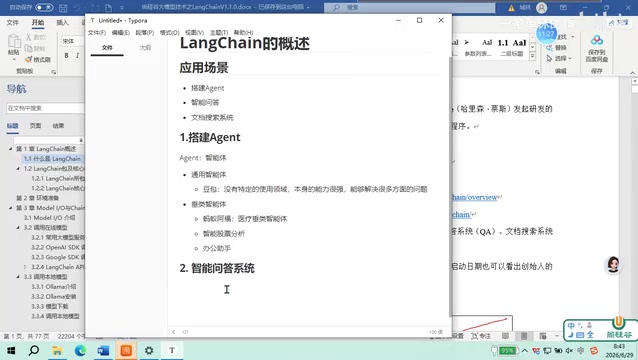
Task: Open Typora's 帮助(H) menu
Action: (x=243, y=33)
